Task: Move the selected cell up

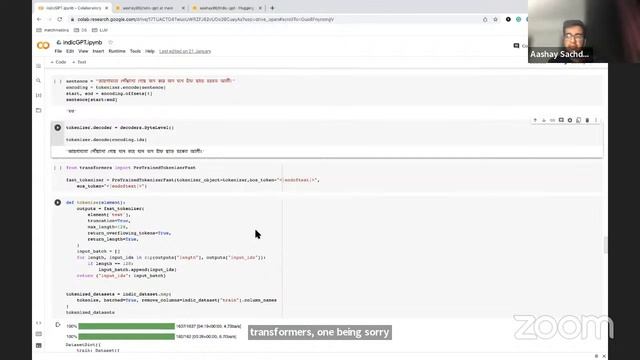Action: coord(535,120)
